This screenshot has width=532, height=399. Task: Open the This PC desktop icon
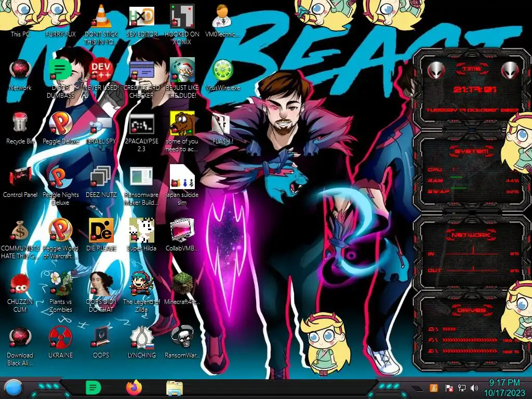coord(20,20)
